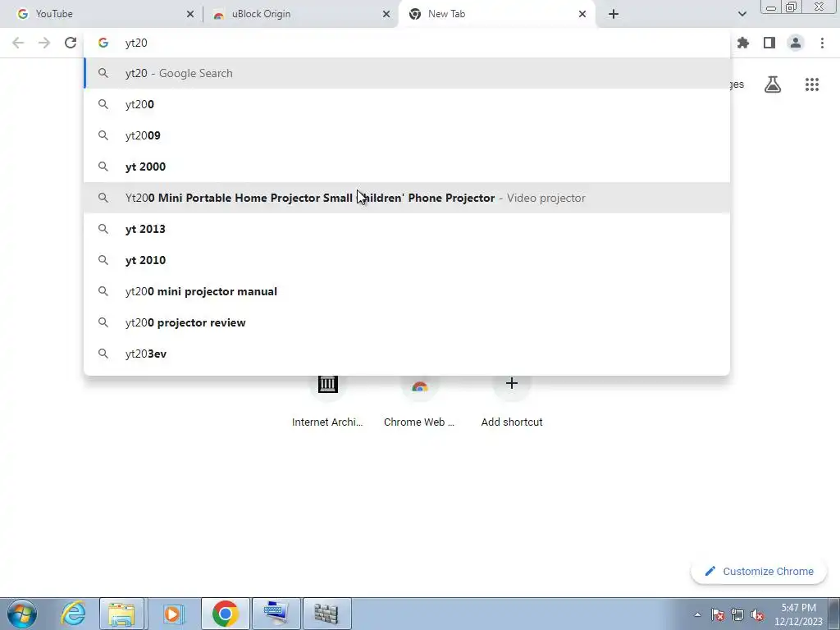This screenshot has width=840, height=630.
Task: Open the on-screen keyboard taskbar icon
Action: pyautogui.click(x=276, y=614)
